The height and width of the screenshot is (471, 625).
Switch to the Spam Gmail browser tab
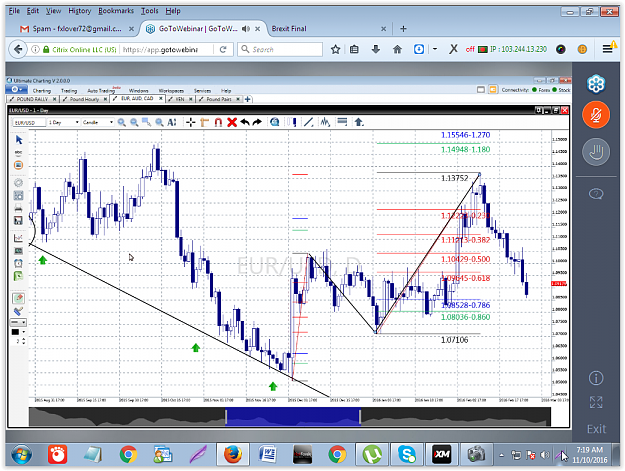pyautogui.click(x=76, y=29)
